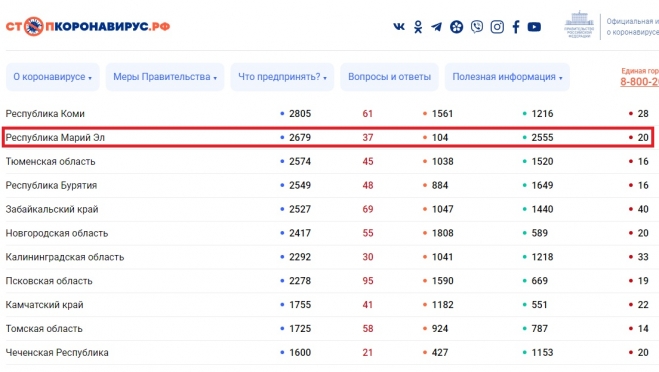Open the Viber icon

(477, 27)
